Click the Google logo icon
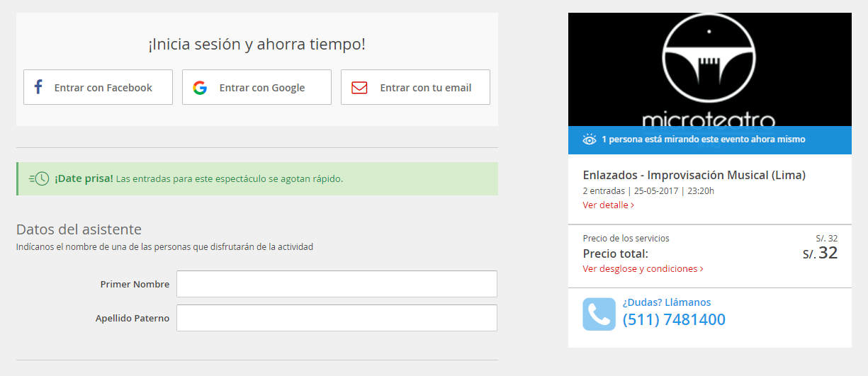The width and height of the screenshot is (868, 376). click(200, 88)
